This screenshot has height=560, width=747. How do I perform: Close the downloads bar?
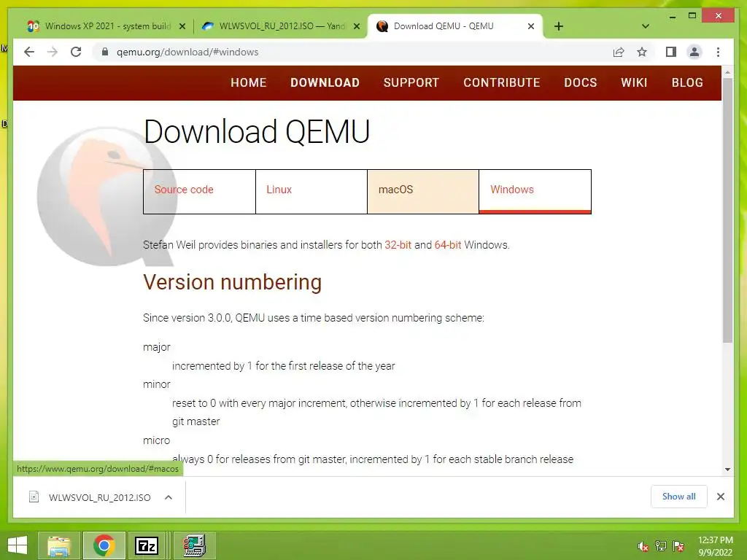click(x=721, y=497)
